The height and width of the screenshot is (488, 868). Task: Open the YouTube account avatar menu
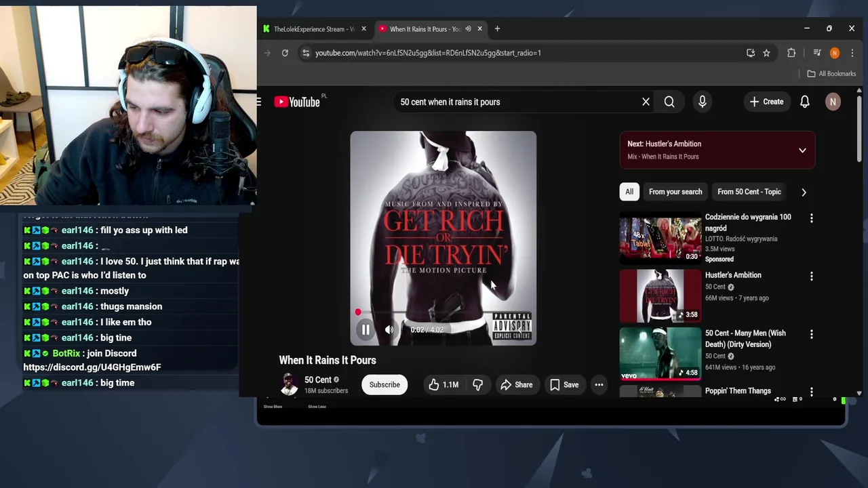tap(833, 102)
